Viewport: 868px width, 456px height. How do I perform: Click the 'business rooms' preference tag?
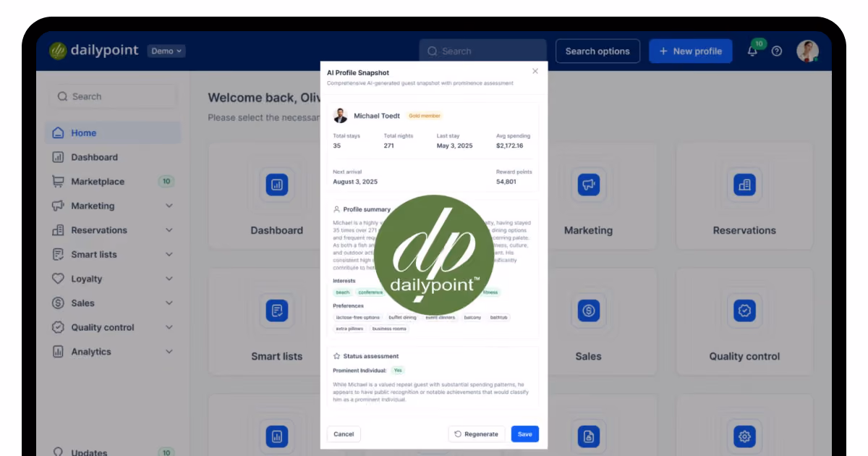(x=389, y=329)
